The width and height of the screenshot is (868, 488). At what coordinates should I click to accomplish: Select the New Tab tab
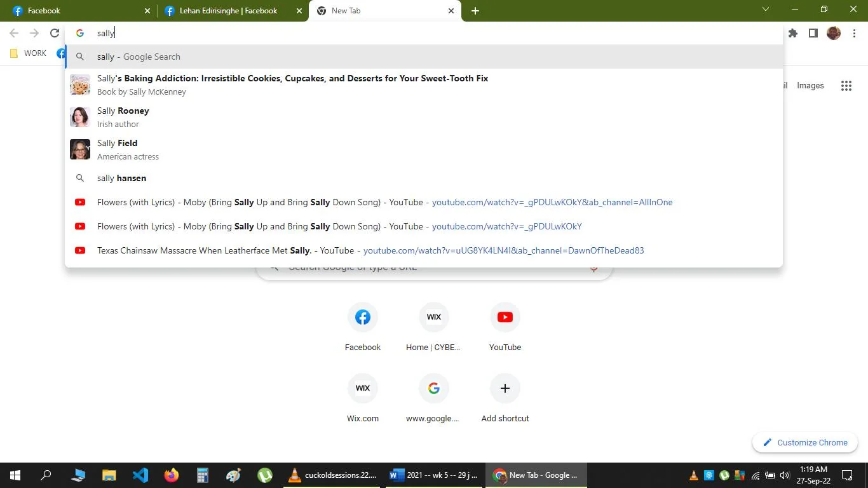(x=384, y=11)
